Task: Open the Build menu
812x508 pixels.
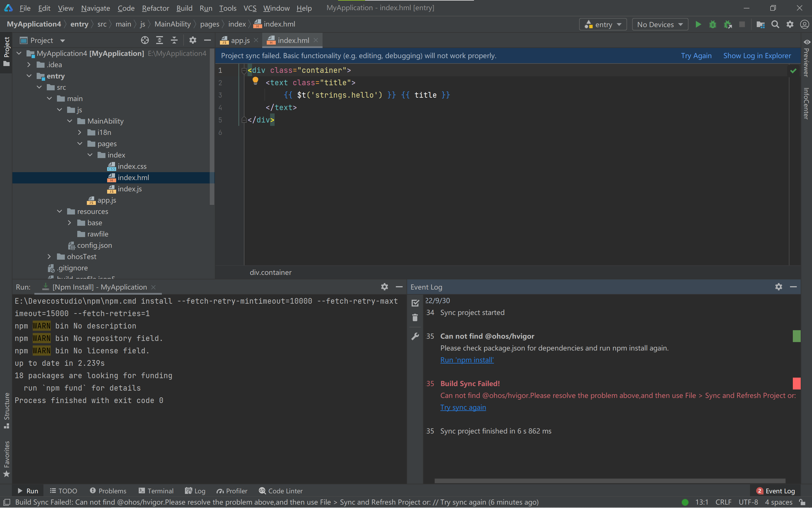Action: tap(184, 8)
